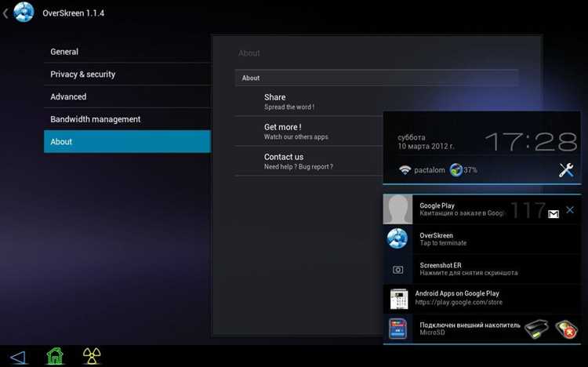
Task: Tap the Gmail envelope icon
Action: 554,214
